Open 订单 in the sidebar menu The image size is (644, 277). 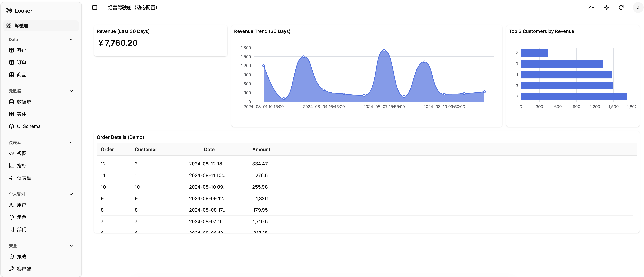click(22, 63)
